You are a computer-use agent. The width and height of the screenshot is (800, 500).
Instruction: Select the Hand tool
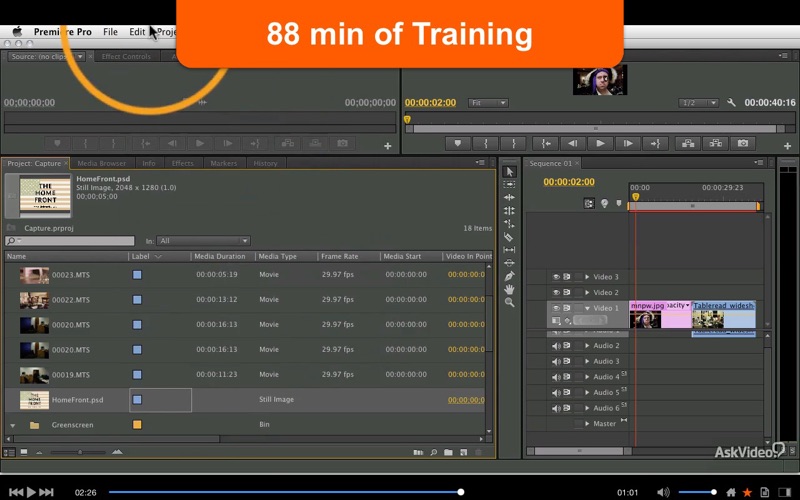[x=509, y=289]
